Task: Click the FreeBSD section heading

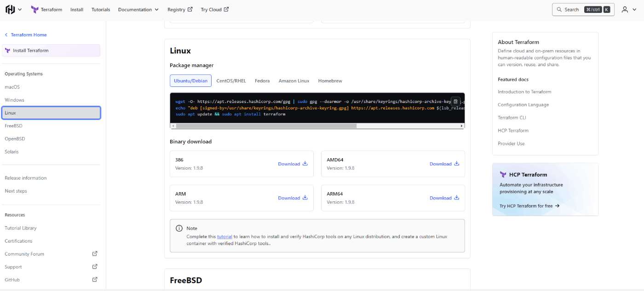Action: (186, 280)
